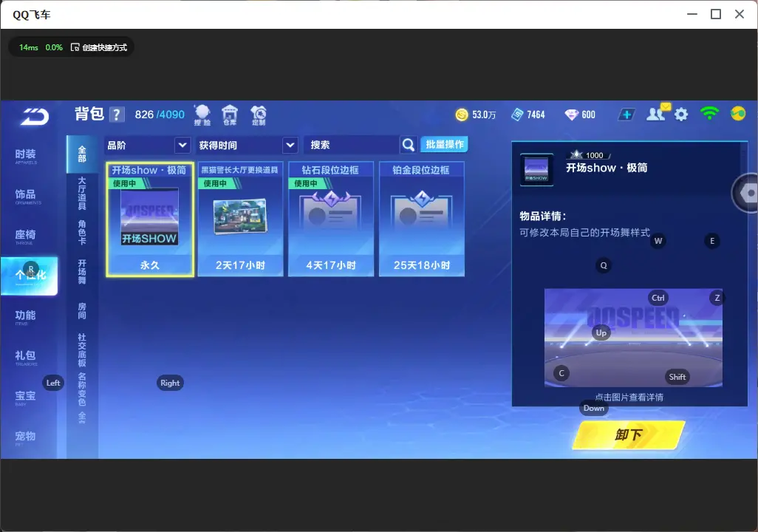Screen dimensions: 758x532
Task: Click the gold coin currency icon
Action: [462, 115]
